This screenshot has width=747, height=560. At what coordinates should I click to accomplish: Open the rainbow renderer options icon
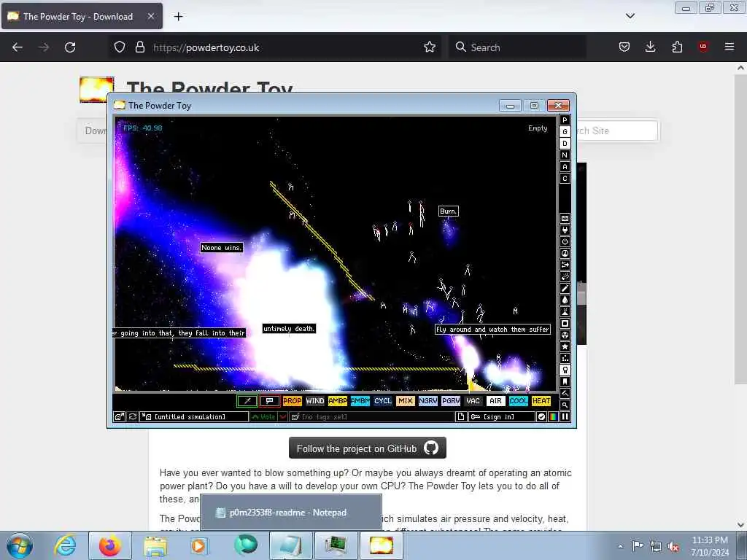(553, 416)
